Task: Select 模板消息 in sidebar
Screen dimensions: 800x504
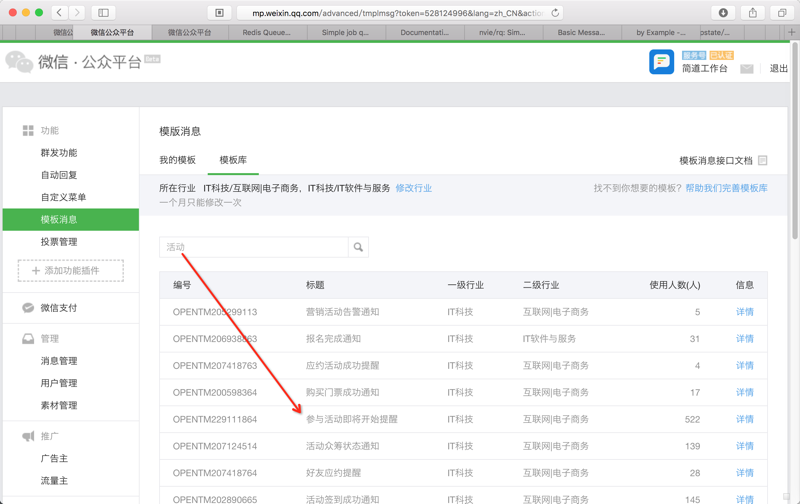Action: tap(71, 219)
